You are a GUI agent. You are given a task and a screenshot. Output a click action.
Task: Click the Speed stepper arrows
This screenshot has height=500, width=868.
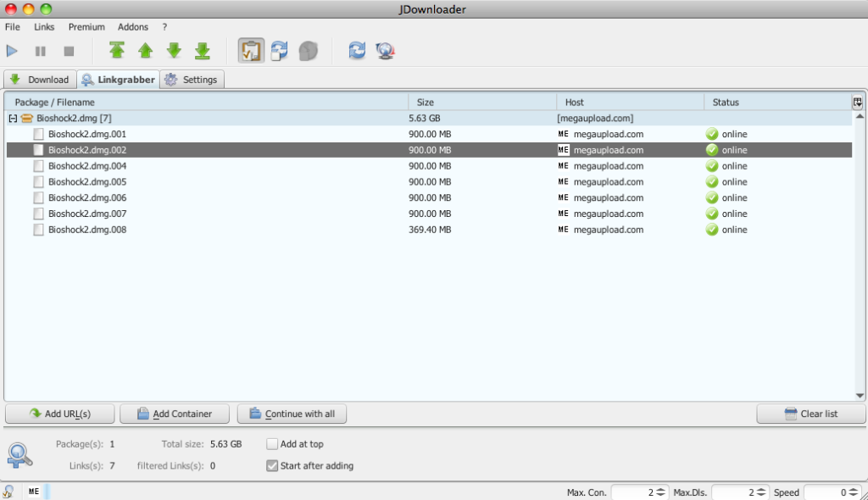tap(854, 492)
